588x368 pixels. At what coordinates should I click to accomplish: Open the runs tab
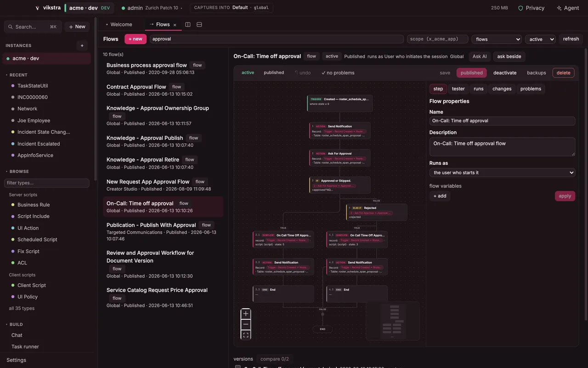(x=479, y=89)
